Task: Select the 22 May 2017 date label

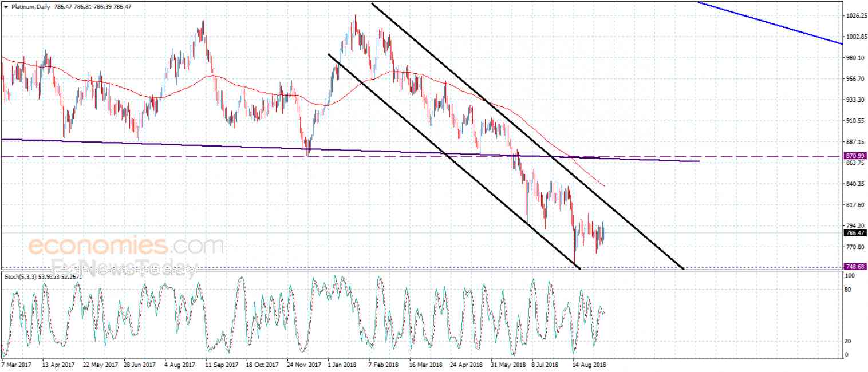Action: point(101,364)
